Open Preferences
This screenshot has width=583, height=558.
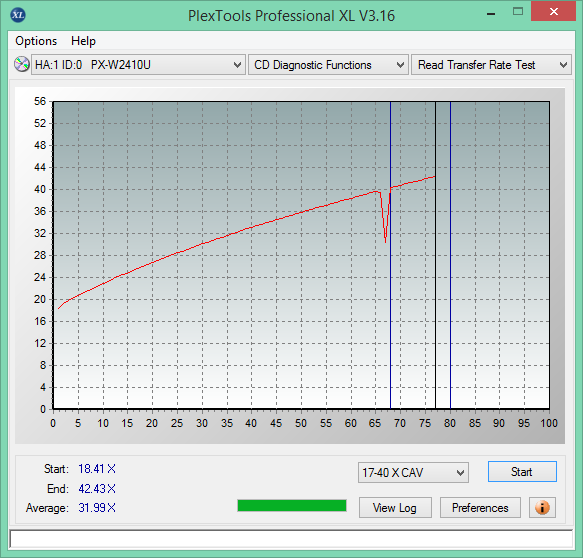480,507
